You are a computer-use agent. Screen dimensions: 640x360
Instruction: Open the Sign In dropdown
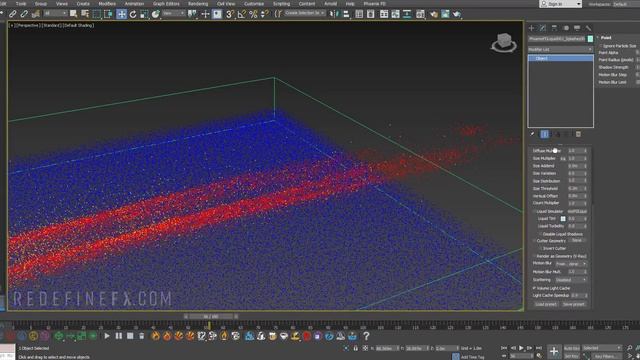[x=560, y=4]
